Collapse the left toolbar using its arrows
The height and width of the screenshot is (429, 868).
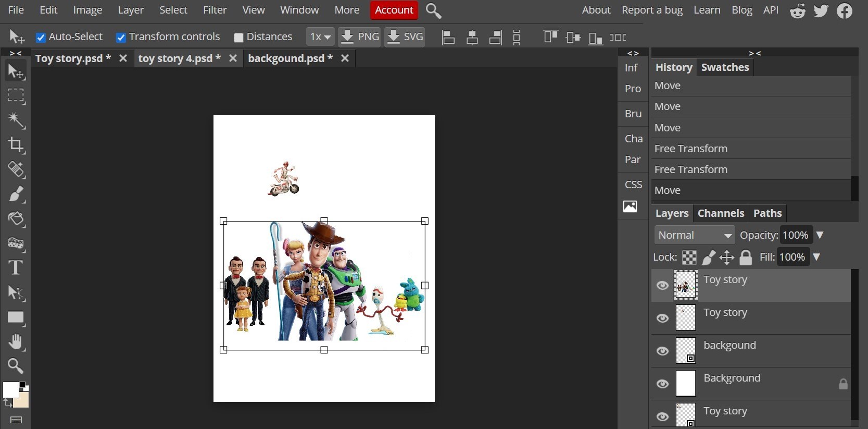point(16,53)
